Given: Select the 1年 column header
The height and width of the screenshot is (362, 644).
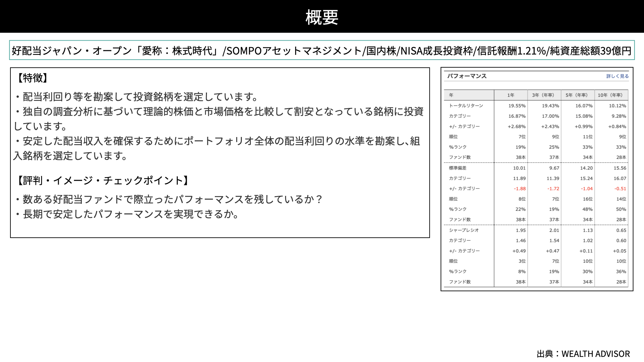Looking at the screenshot, I should pyautogui.click(x=511, y=95).
